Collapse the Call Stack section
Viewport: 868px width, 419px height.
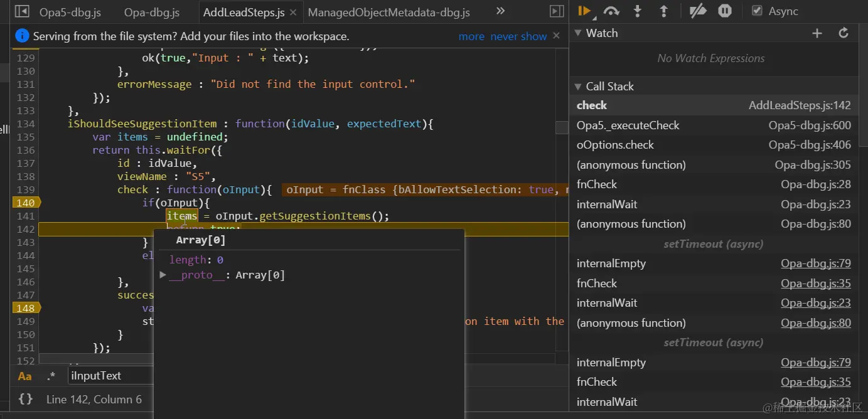coord(578,87)
